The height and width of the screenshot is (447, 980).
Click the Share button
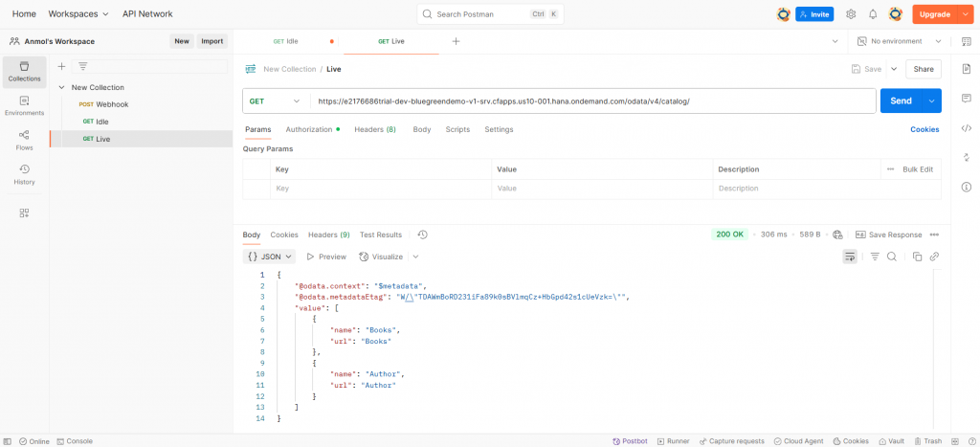point(924,69)
